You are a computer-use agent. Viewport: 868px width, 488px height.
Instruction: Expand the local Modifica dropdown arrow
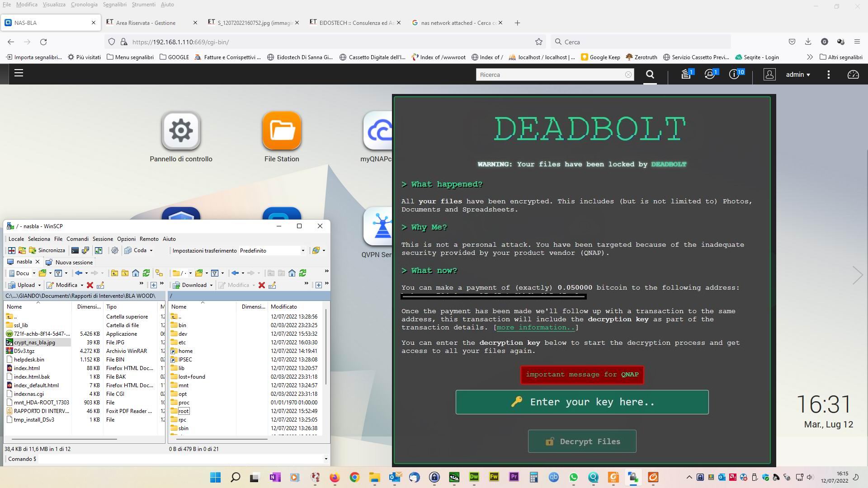click(x=82, y=285)
